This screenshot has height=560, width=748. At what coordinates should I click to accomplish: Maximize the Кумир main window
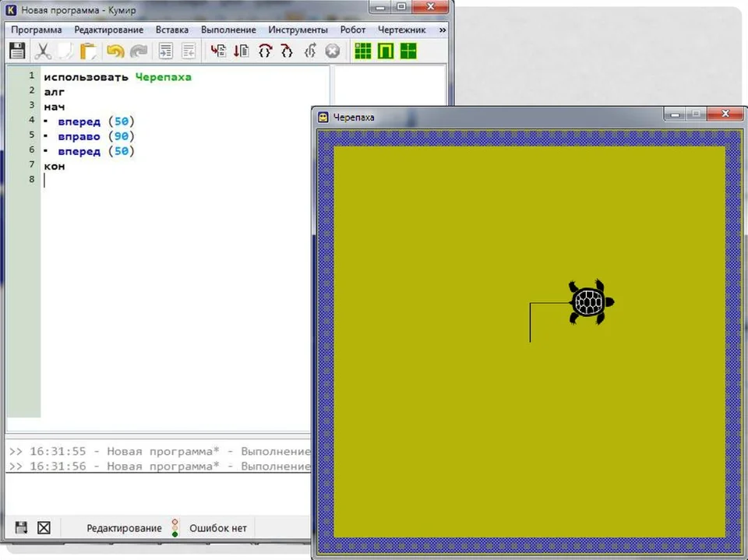[401, 7]
